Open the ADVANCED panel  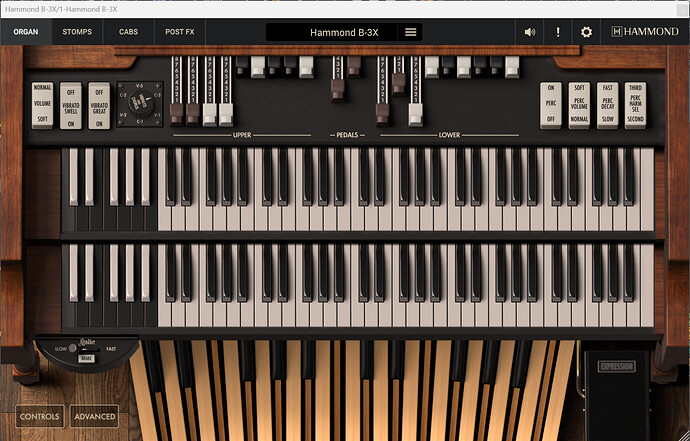[x=95, y=416]
